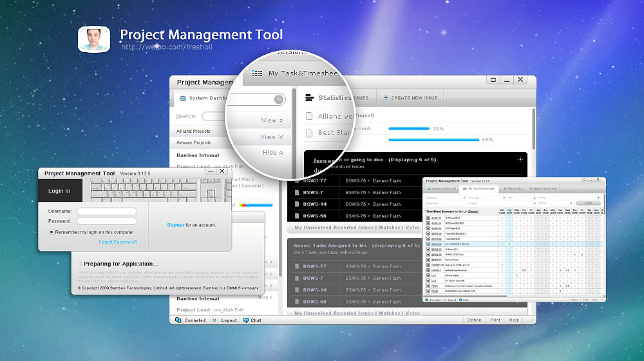Click document icon for BSWS-56 in black panel
This screenshot has width=644, height=361.
point(296,216)
